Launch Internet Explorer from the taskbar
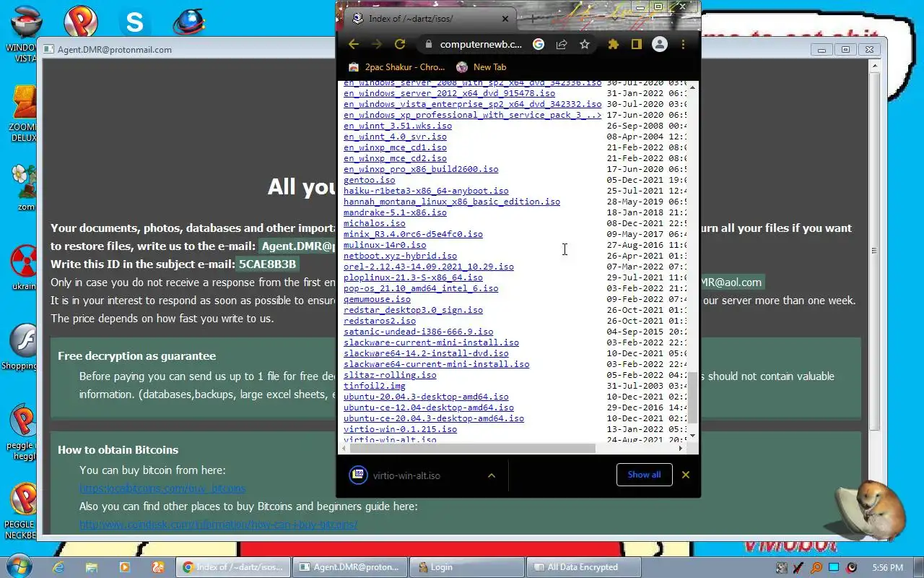This screenshot has height=578, width=924. coord(58,567)
